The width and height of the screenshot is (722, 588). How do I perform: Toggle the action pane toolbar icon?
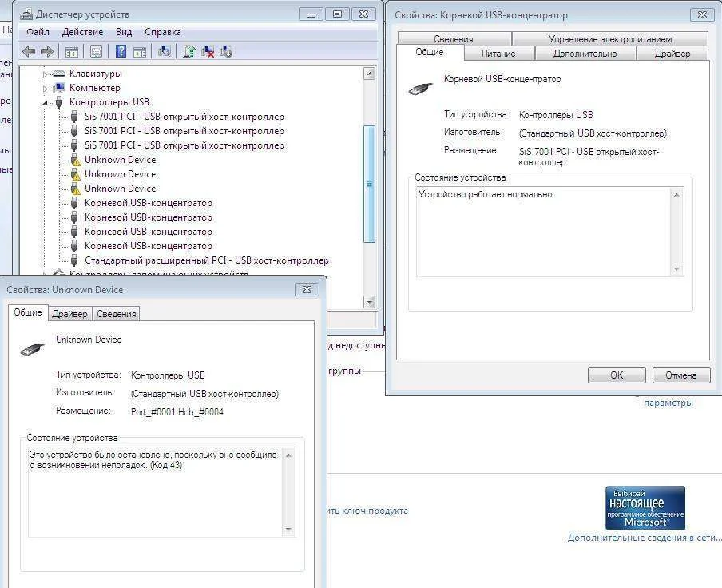140,52
